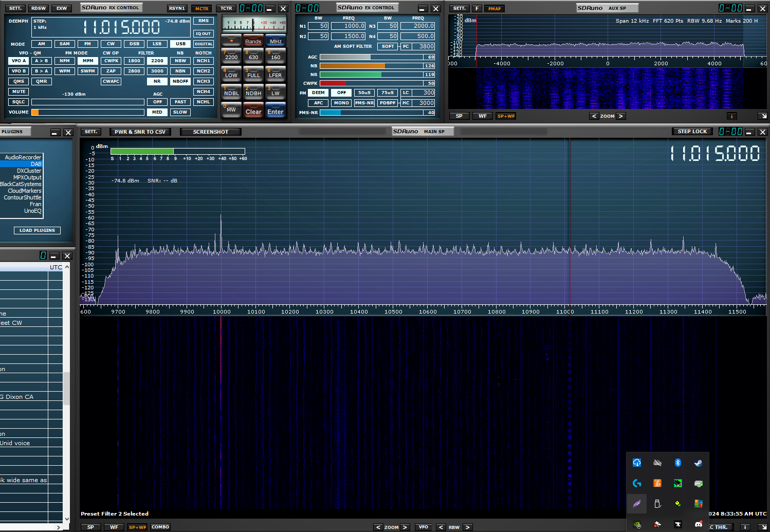The width and height of the screenshot is (770, 532).
Task: Adjust the NB level slider
Action: coord(371,66)
